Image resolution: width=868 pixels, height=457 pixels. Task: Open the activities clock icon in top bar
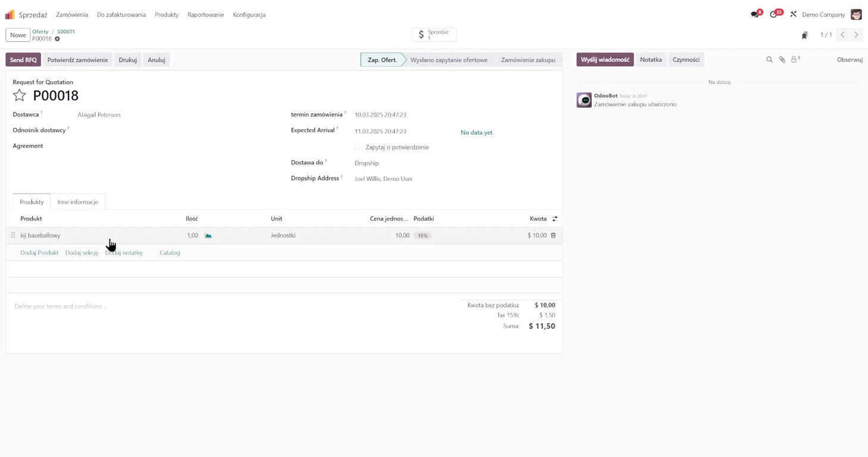(x=773, y=14)
